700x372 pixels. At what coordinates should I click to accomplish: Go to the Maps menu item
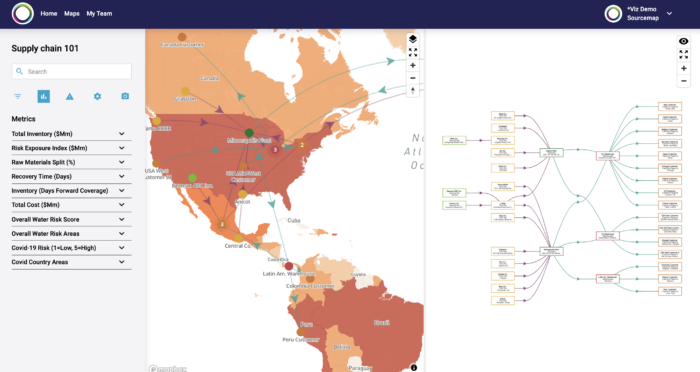coord(72,14)
